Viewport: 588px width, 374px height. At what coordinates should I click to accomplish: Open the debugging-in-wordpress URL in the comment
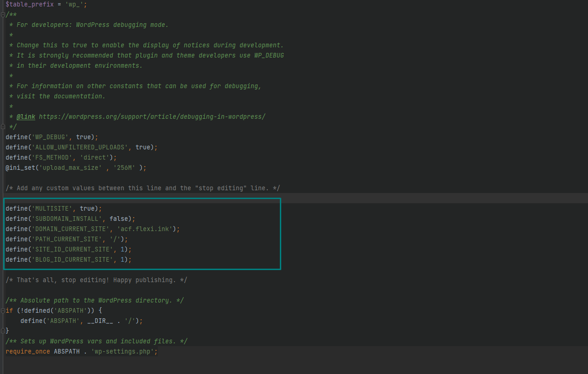point(152,116)
